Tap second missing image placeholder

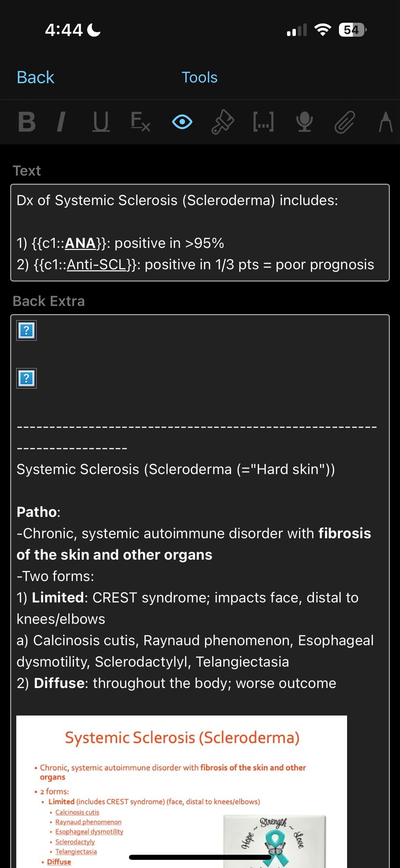click(x=26, y=378)
